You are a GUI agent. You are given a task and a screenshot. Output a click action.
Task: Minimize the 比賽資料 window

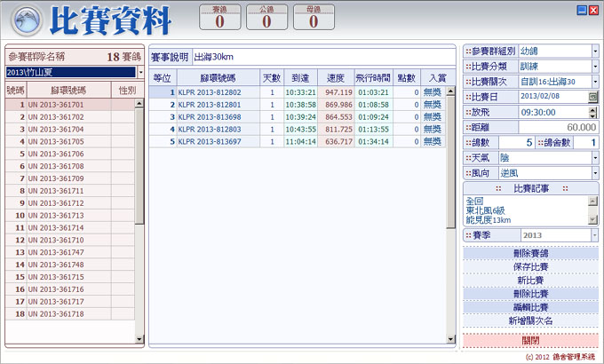[x=582, y=11]
